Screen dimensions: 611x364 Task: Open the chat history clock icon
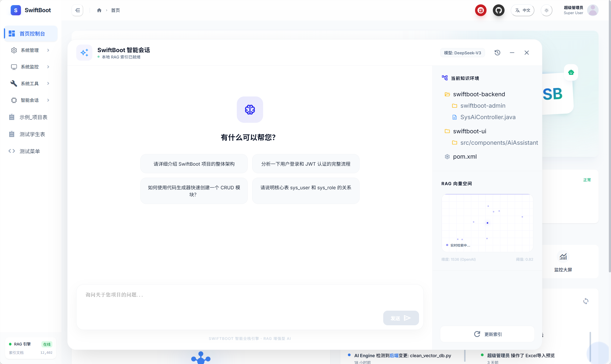point(497,52)
